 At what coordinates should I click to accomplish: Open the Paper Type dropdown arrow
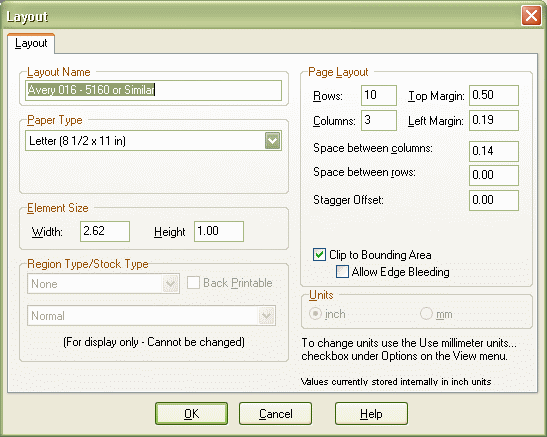click(x=272, y=141)
